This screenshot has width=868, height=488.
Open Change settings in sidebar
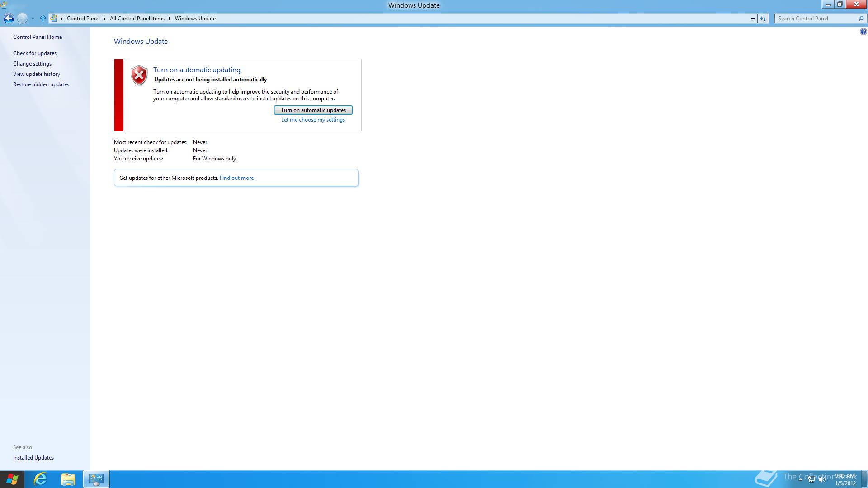coord(32,64)
